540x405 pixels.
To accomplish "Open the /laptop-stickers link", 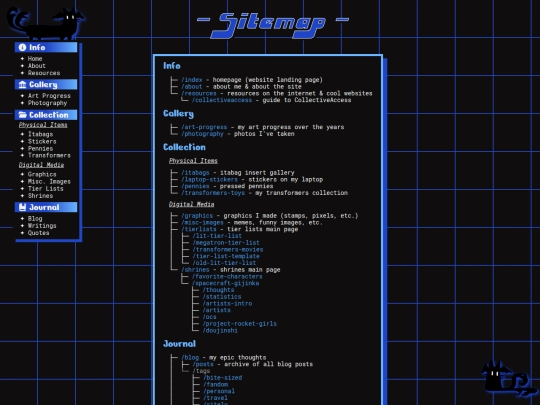I will click(209, 179).
